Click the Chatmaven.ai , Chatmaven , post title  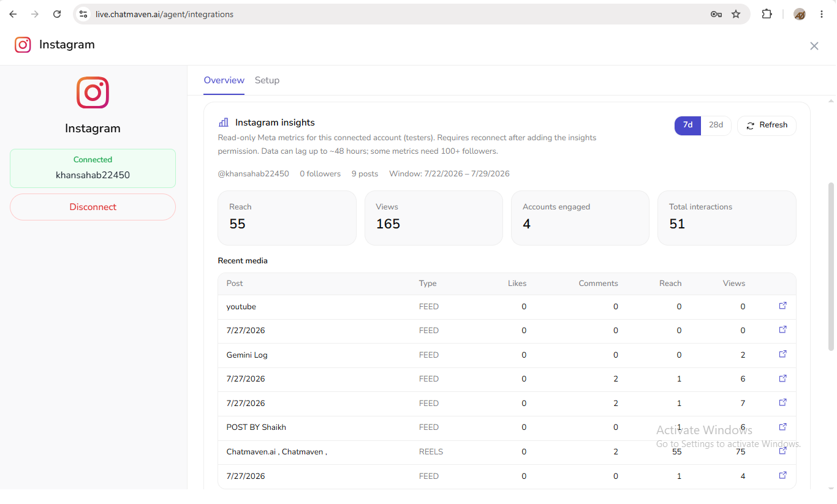[277, 452]
